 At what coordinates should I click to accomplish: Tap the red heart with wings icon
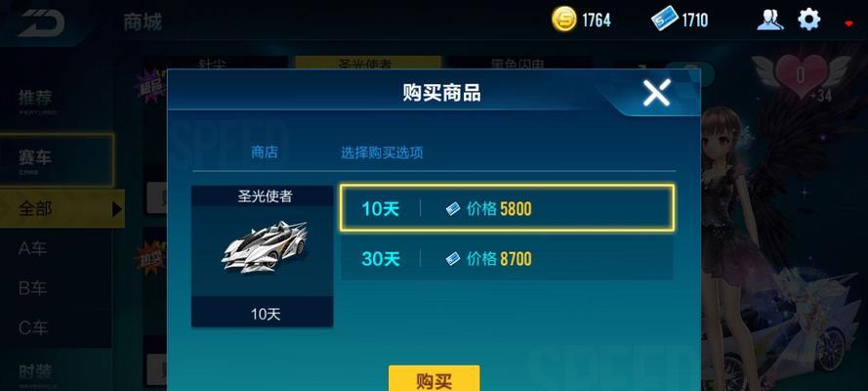pos(801,74)
